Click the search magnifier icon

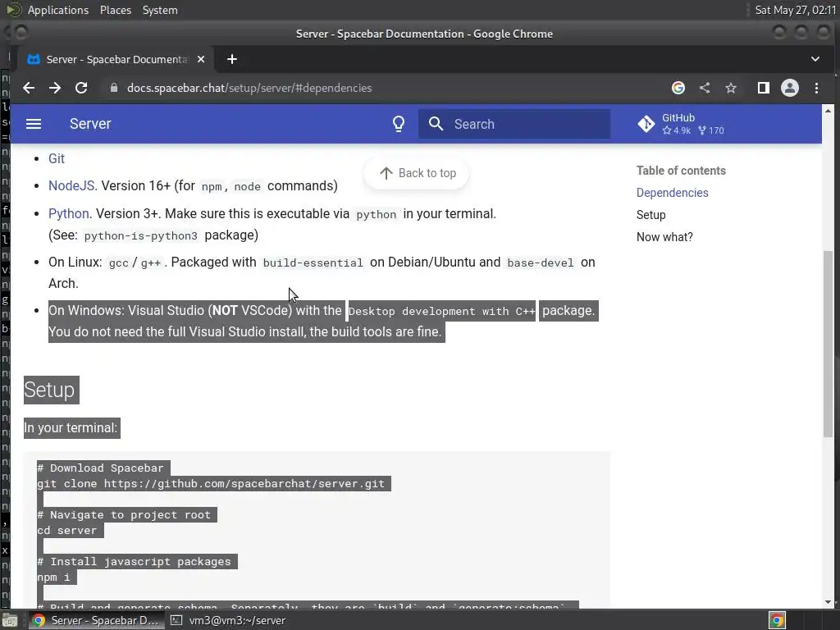pos(436,124)
